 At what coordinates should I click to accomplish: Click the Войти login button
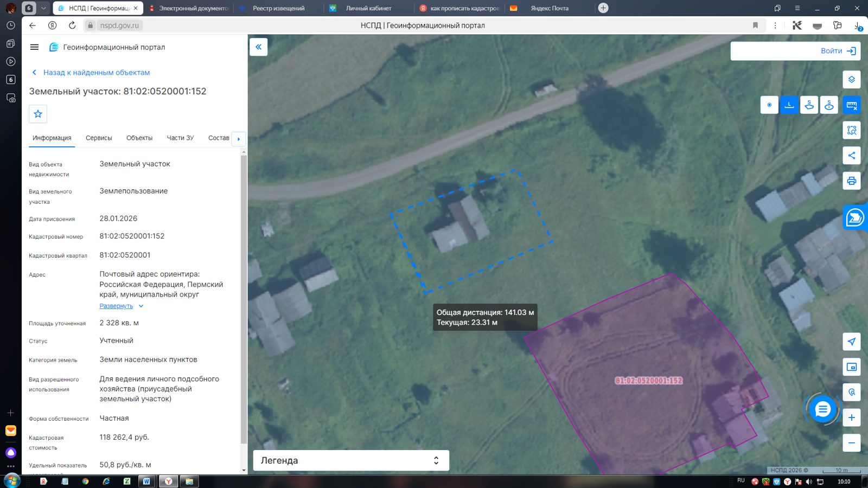click(x=838, y=51)
